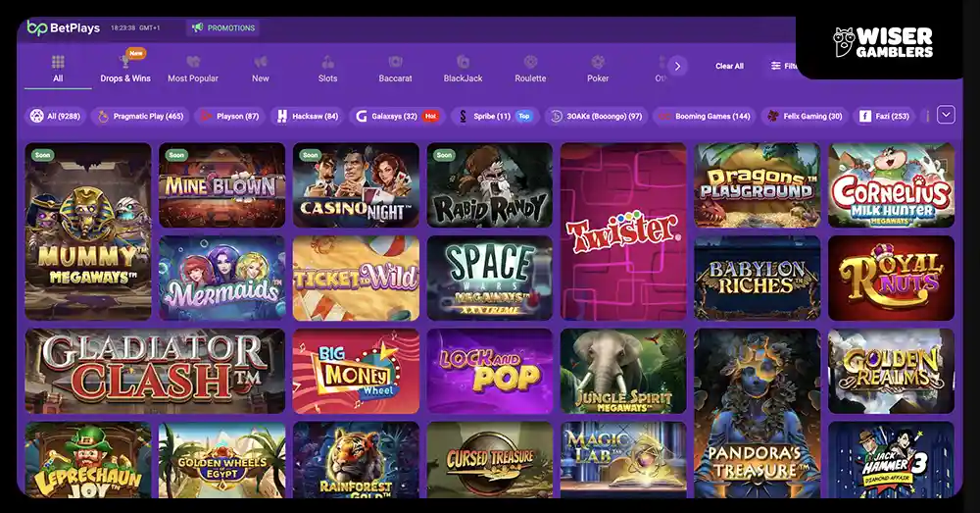Click the grid icon above All
Viewport: 980px width, 513px height.
pos(58,62)
